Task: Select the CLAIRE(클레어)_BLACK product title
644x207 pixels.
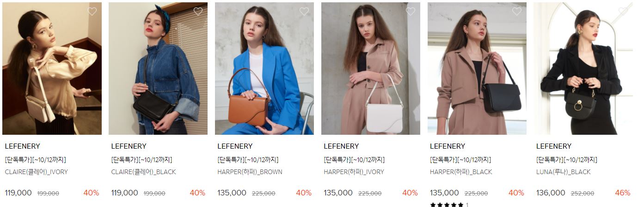Action: pos(143,172)
